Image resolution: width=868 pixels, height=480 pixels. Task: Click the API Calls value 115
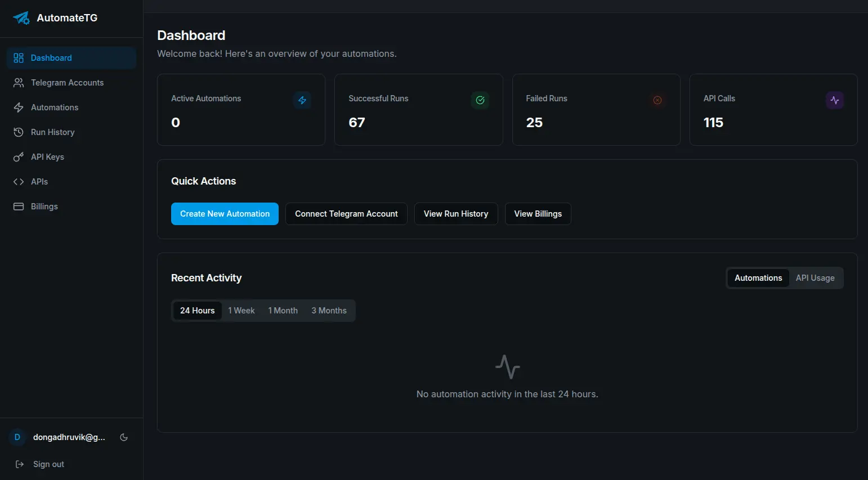713,123
